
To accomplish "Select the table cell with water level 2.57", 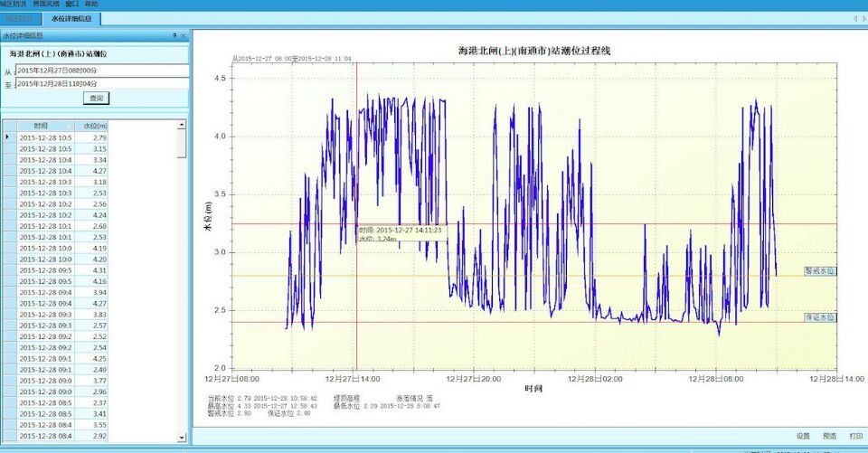I will 91,326.
